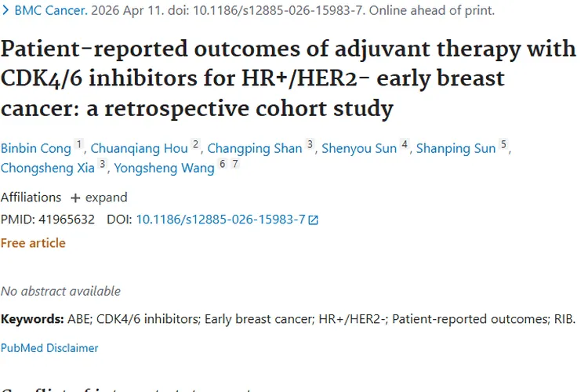Open Yongsheng Wang author link
Image resolution: width=588 pixels, height=392 pixels.
pyautogui.click(x=164, y=167)
